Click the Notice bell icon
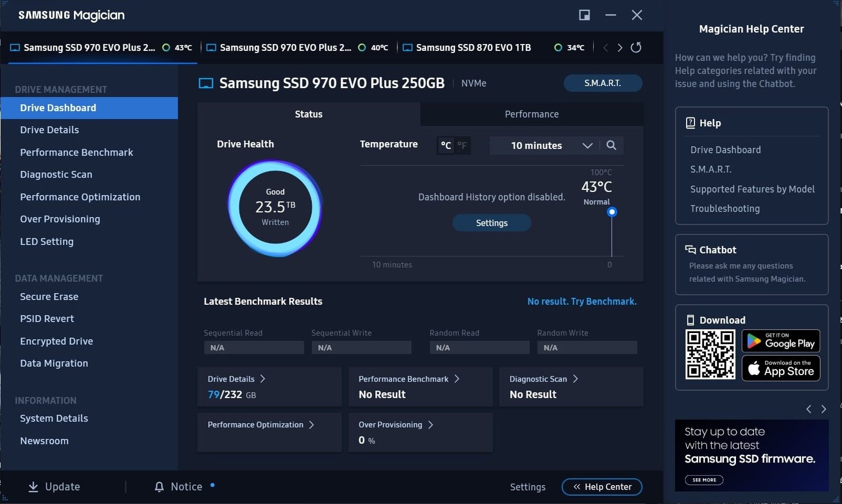 (x=159, y=487)
